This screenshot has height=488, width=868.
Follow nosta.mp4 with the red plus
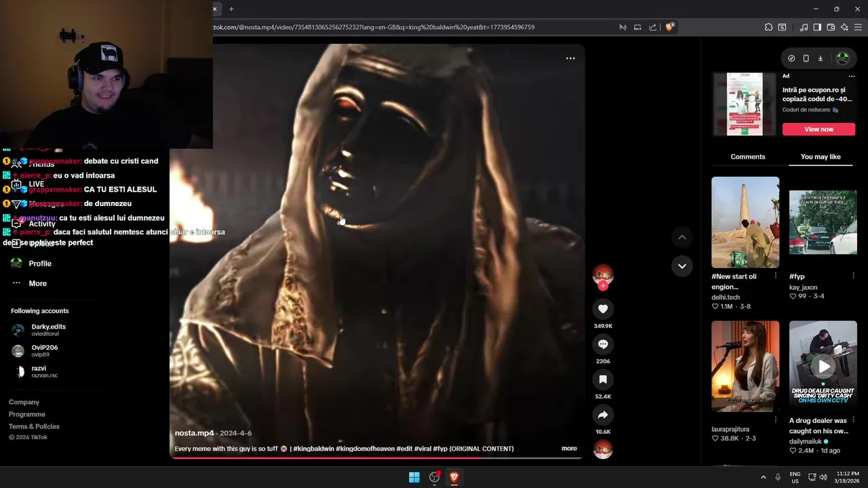coord(603,286)
